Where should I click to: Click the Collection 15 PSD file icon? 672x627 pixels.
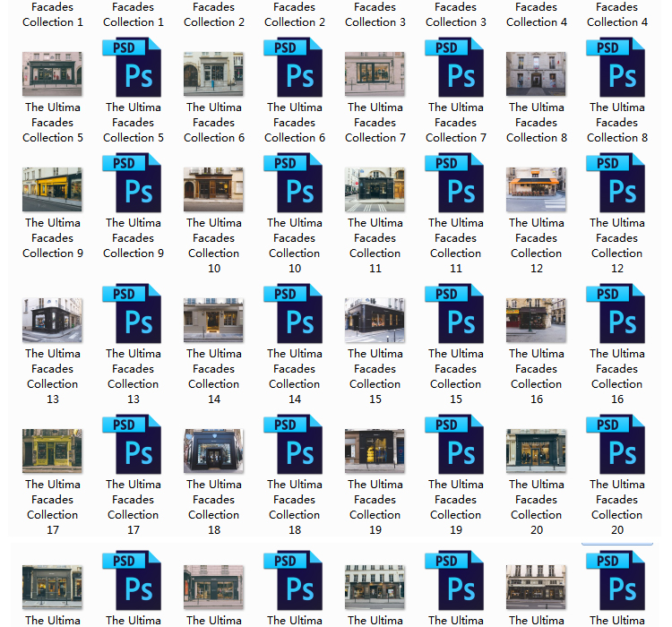click(x=455, y=314)
